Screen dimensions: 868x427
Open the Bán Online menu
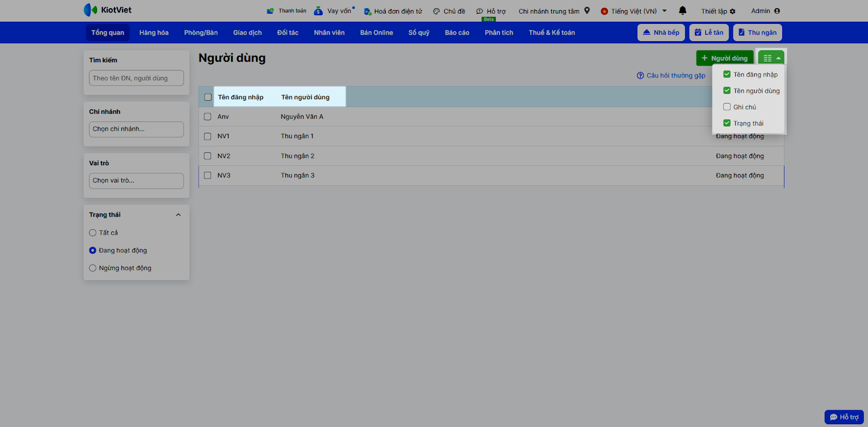pyautogui.click(x=376, y=33)
